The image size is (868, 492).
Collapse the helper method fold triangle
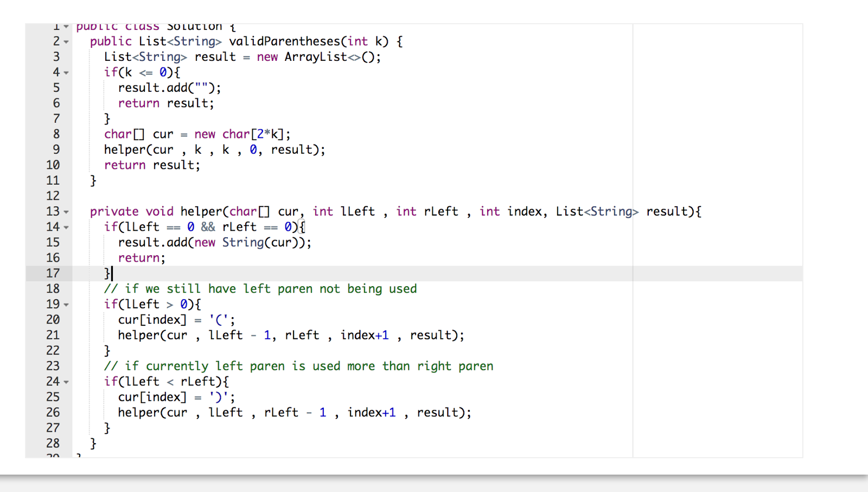click(66, 212)
